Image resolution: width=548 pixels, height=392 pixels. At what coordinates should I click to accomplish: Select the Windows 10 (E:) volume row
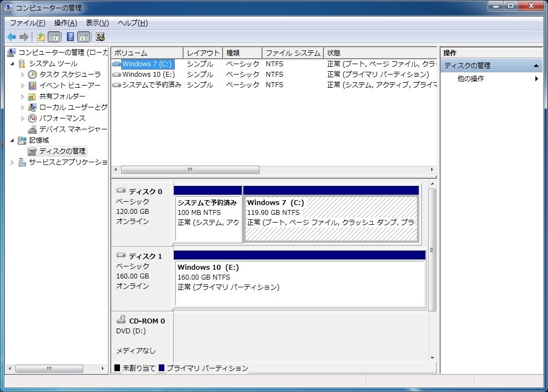click(274, 75)
